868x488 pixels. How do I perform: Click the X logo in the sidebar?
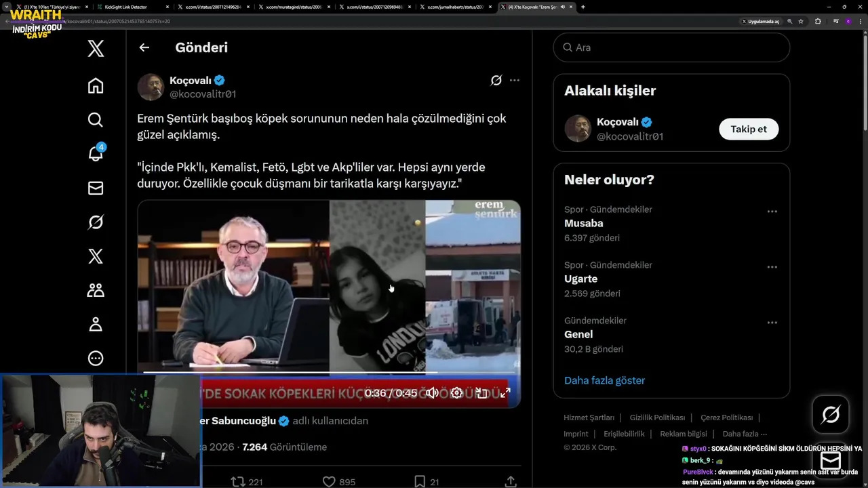(x=96, y=48)
